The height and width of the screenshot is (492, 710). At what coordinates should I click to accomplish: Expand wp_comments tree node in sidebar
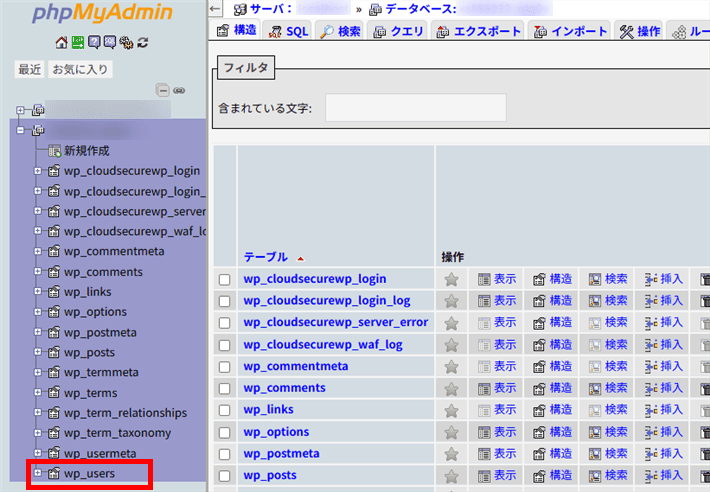[x=38, y=271]
